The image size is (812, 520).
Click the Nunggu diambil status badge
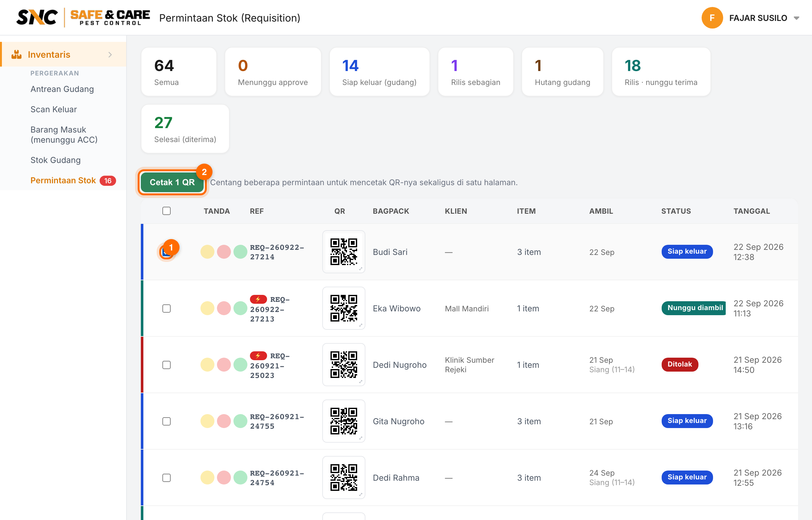[x=694, y=308]
